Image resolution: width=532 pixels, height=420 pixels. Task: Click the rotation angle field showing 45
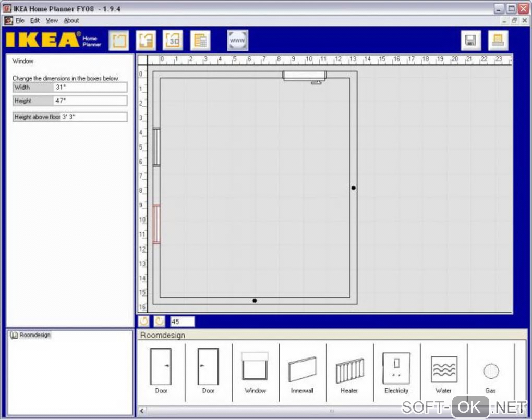(x=183, y=322)
